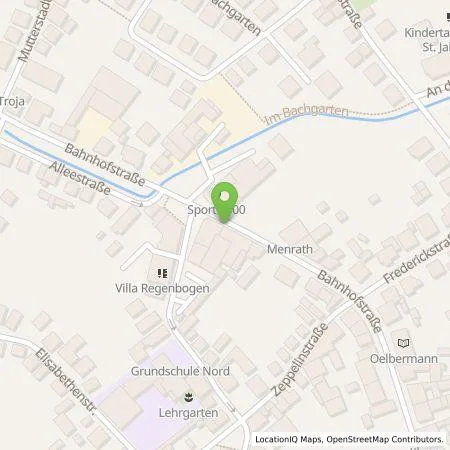The image size is (450, 450).
Task: Click the green location pin marker
Action: click(x=225, y=202)
